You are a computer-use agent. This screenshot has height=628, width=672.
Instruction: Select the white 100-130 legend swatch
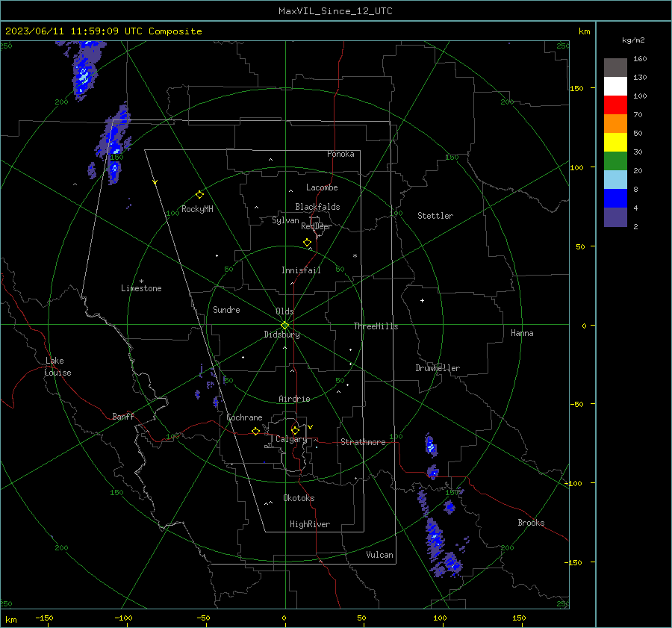[x=615, y=86]
